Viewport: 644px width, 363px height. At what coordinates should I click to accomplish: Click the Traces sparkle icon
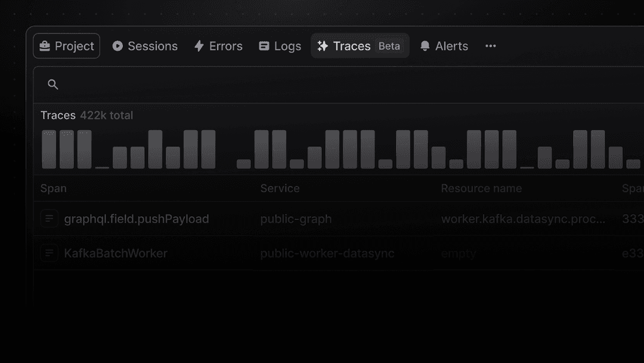pos(322,45)
